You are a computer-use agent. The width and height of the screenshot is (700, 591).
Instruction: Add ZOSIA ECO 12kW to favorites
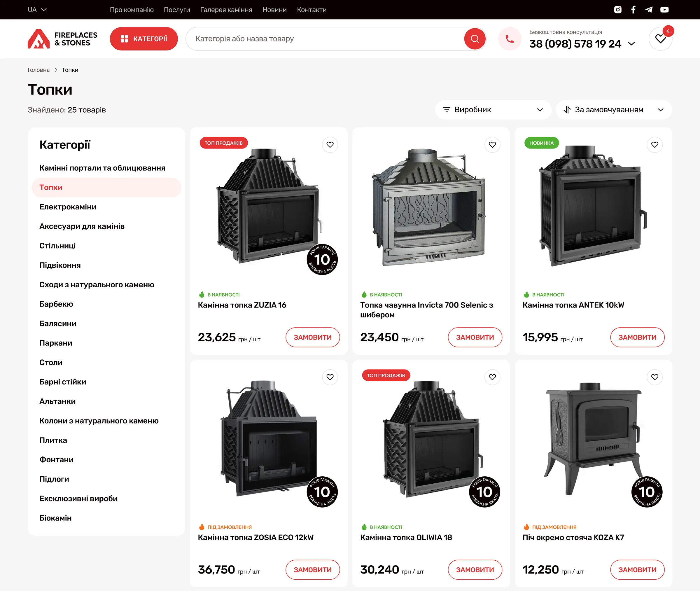[330, 377]
